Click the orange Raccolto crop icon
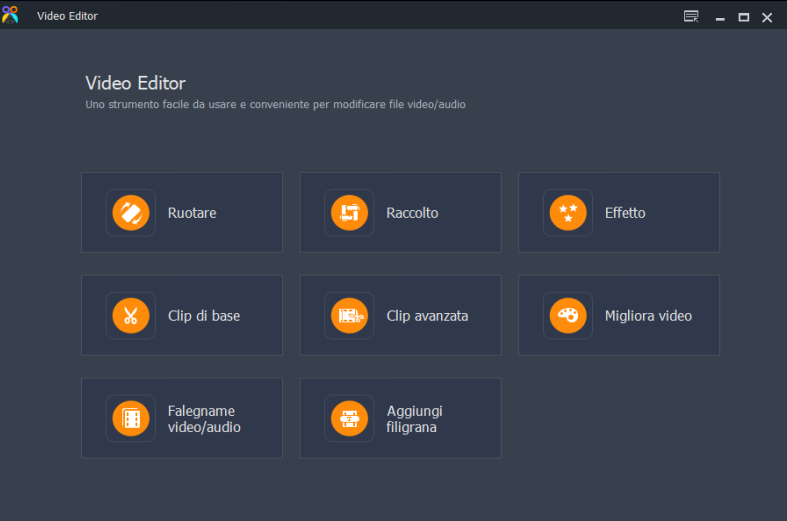The width and height of the screenshot is (787, 521). tap(349, 213)
